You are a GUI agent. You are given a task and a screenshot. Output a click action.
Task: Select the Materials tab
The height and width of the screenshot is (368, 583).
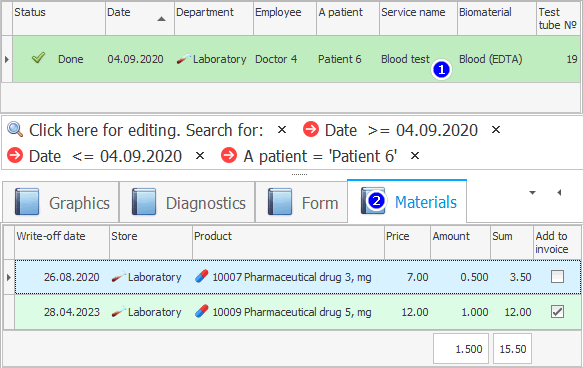[x=407, y=201]
